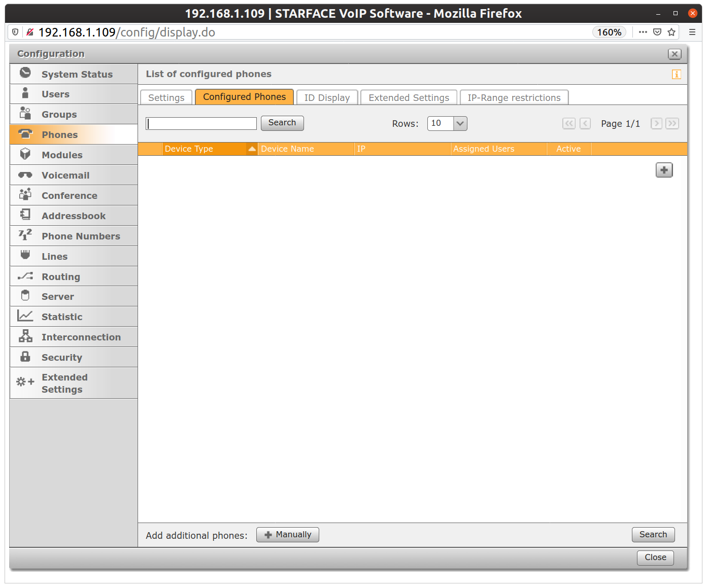Click the bottom-right Search phones button
The height and width of the screenshot is (588, 707).
tap(653, 535)
